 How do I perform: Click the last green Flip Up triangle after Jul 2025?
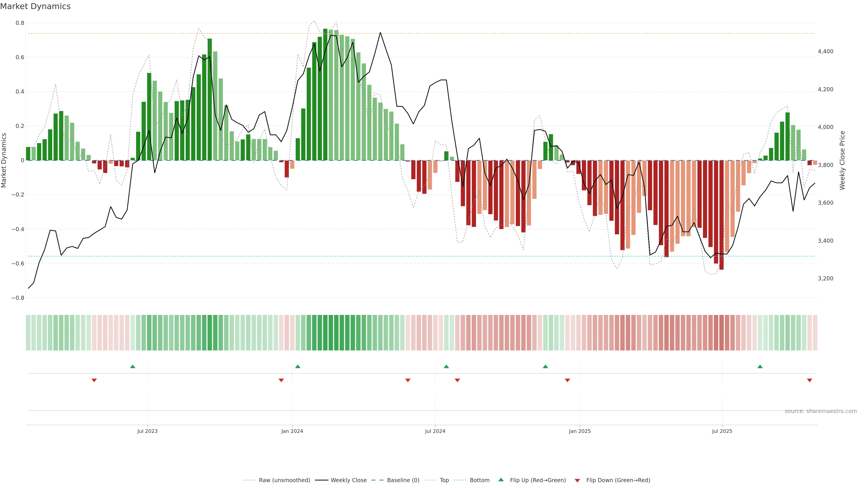[760, 366]
